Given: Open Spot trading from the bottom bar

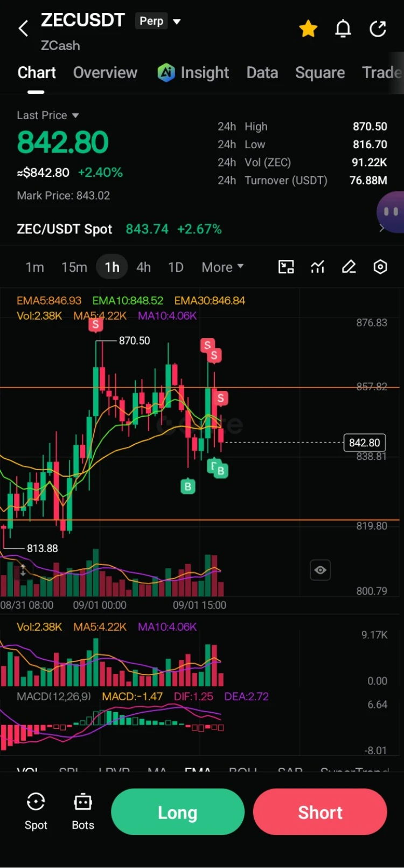Looking at the screenshot, I should (36, 811).
